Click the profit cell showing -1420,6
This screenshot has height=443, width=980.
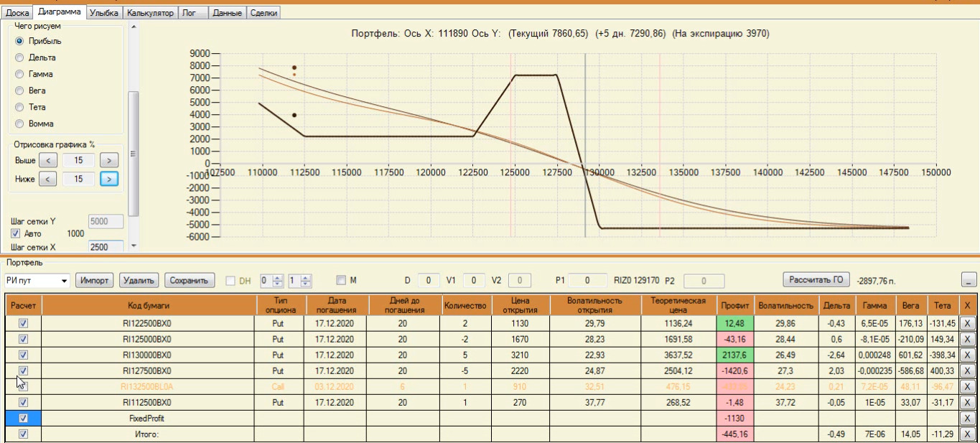[x=734, y=370]
